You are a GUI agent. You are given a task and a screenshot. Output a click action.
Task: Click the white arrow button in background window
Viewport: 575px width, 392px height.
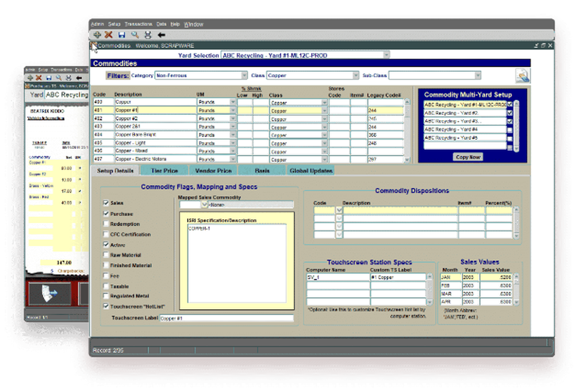(49, 293)
